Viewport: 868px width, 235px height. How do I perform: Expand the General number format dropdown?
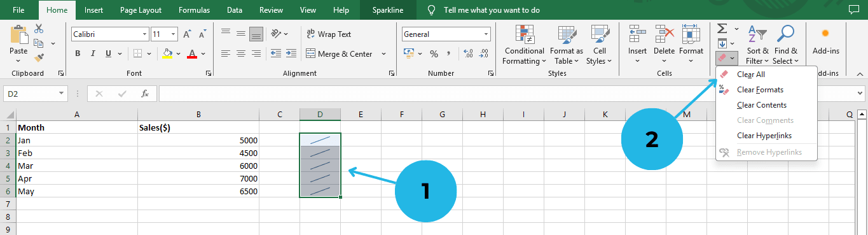click(486, 34)
